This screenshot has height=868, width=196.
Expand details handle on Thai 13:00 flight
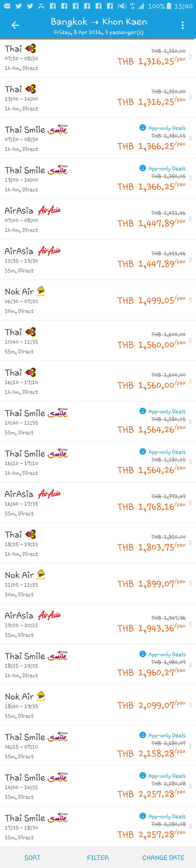[x=191, y=97]
